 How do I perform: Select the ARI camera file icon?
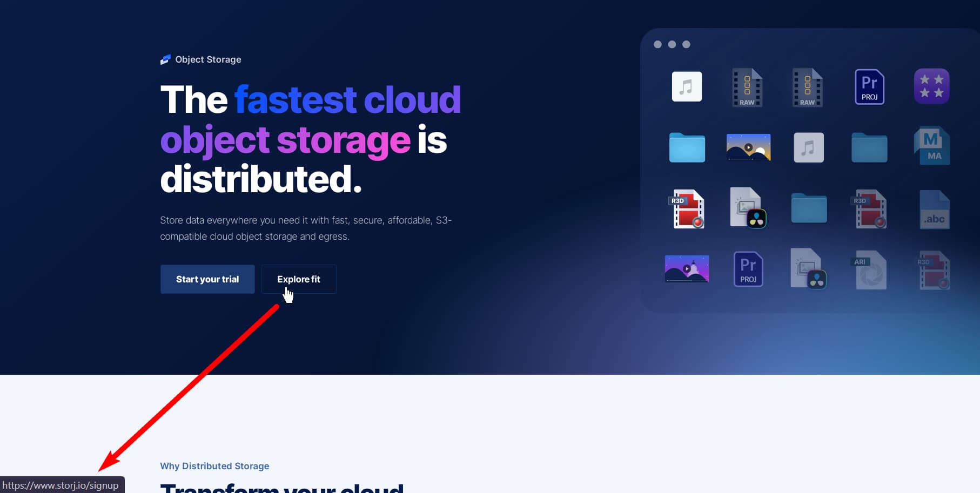click(869, 270)
